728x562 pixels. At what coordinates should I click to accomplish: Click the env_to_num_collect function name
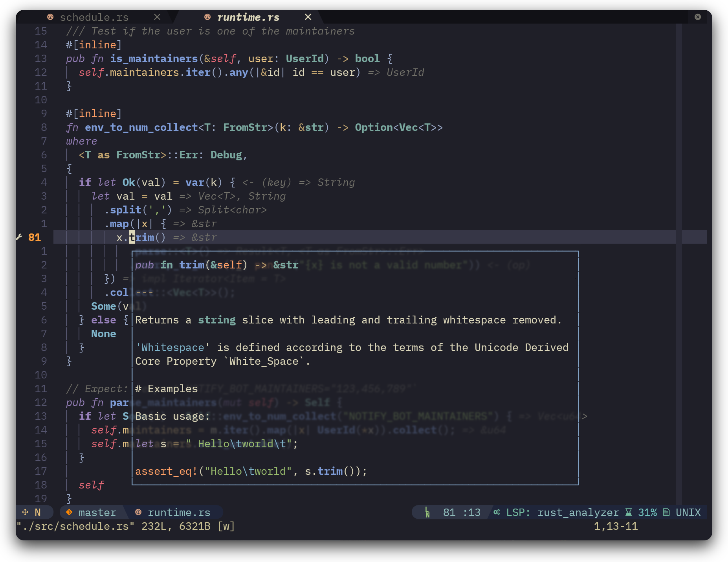click(x=141, y=127)
